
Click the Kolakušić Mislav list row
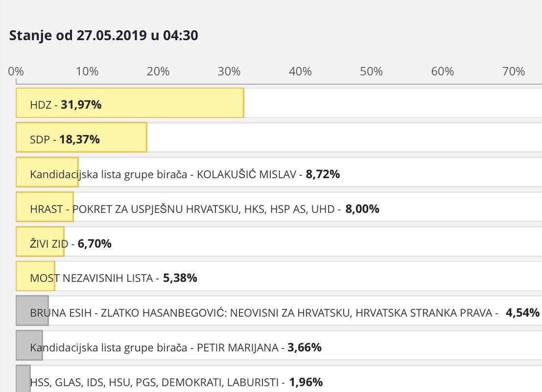(185, 174)
